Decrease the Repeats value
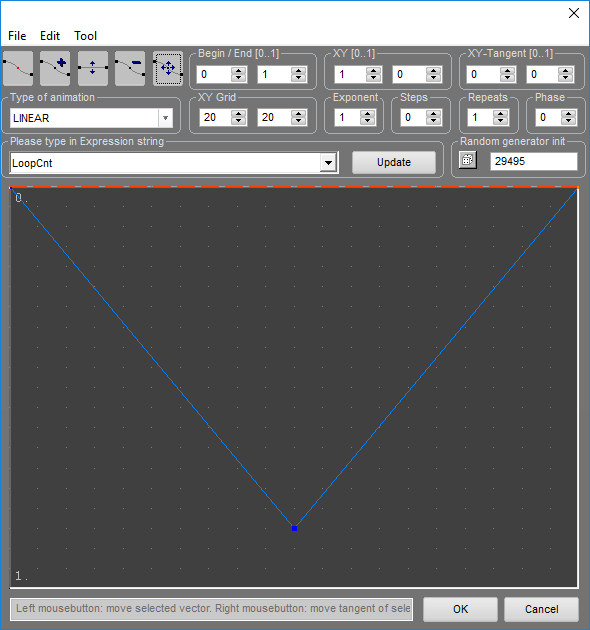 pos(500,121)
